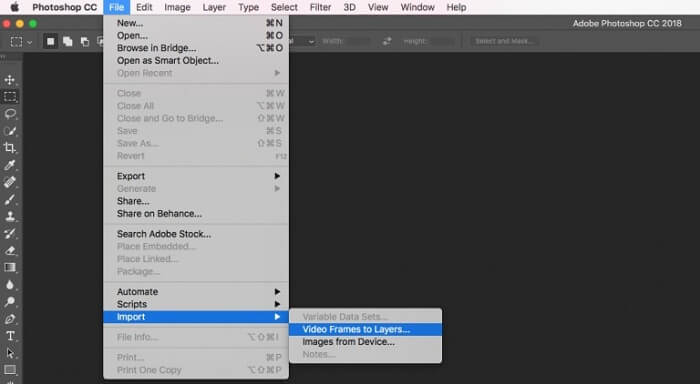700x384 pixels.
Task: Open the Photoshop CC application menu
Action: pyautogui.click(x=64, y=7)
